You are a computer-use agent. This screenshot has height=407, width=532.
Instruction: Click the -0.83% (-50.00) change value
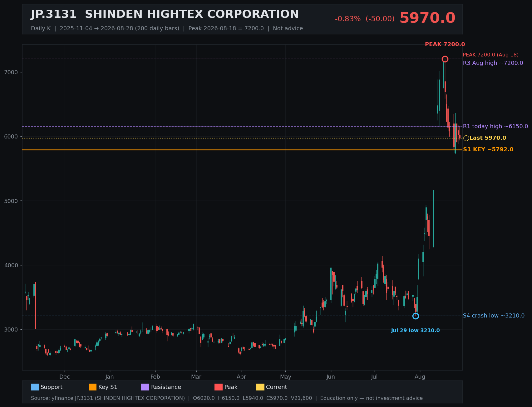tap(365, 19)
